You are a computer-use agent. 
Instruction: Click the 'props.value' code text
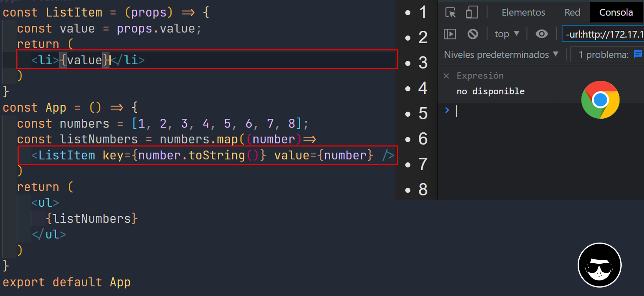point(156,28)
